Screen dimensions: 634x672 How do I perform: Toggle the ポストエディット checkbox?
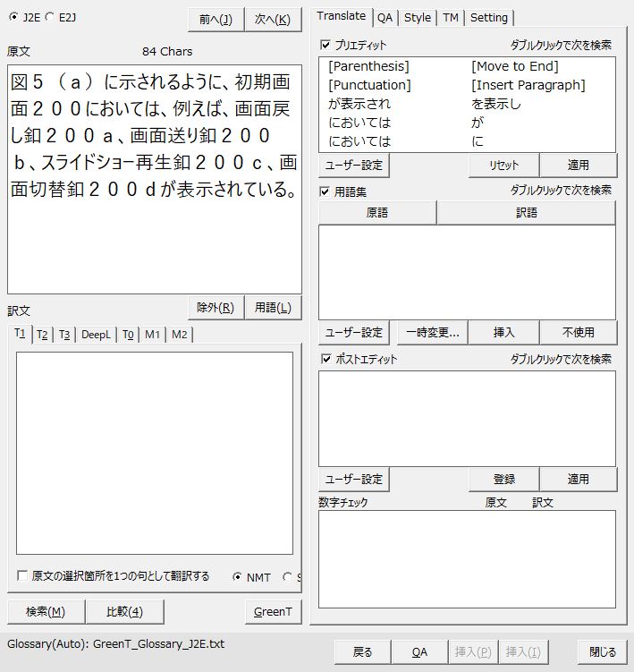pyautogui.click(x=325, y=359)
